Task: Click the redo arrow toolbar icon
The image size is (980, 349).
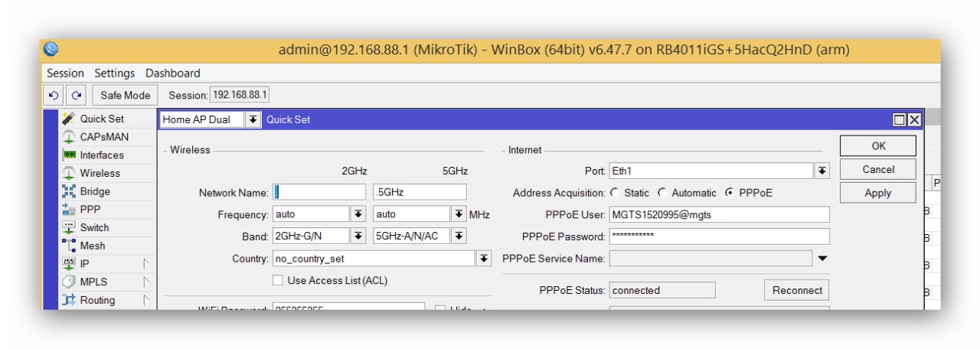Action: [x=76, y=96]
